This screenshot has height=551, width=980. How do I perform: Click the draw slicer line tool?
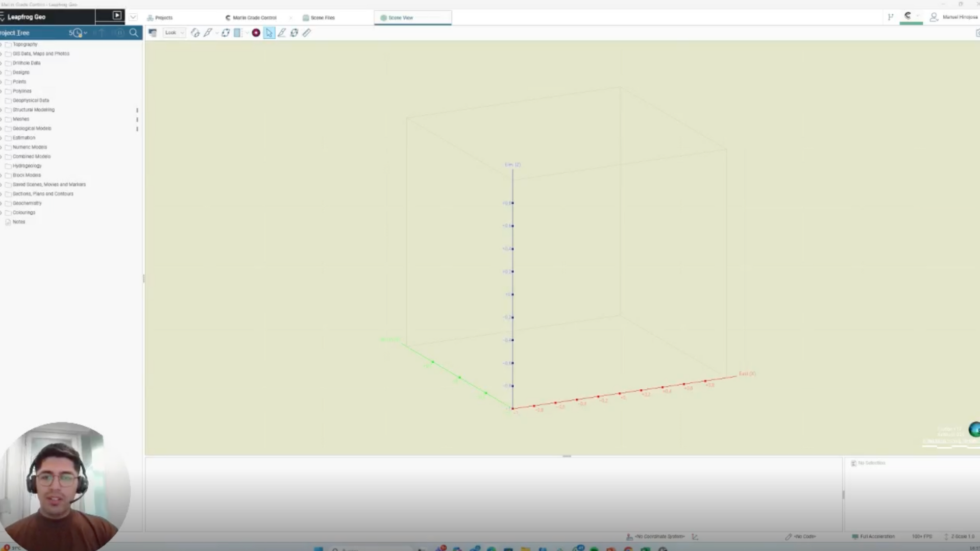pyautogui.click(x=208, y=33)
